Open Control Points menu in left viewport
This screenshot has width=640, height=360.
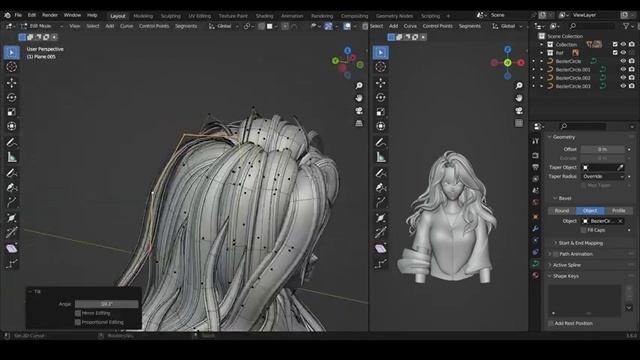tap(154, 26)
